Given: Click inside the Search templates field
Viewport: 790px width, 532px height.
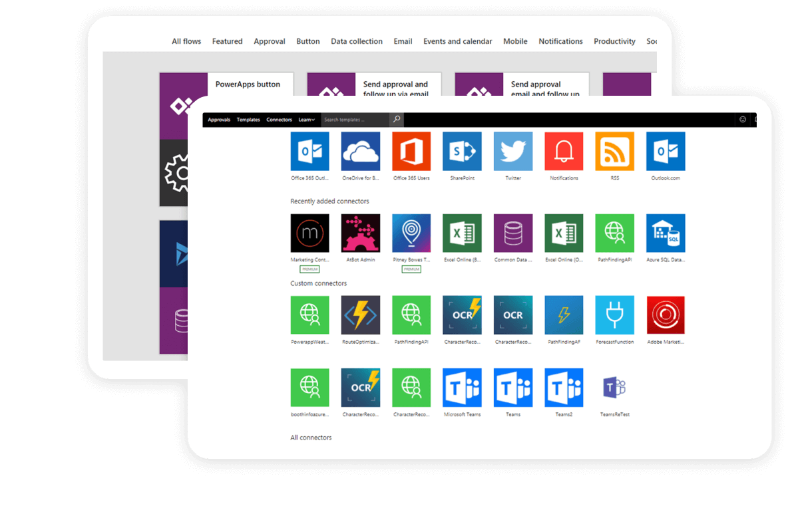Looking at the screenshot, I should coord(353,120).
